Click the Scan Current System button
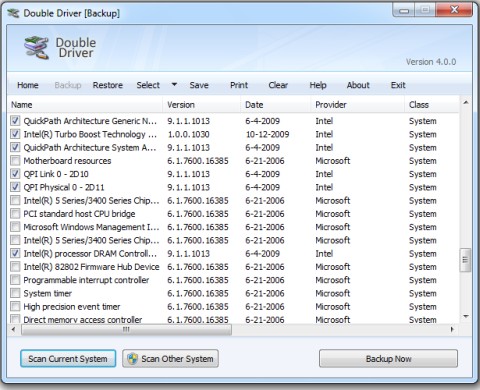The width and height of the screenshot is (480, 390). coord(68,359)
